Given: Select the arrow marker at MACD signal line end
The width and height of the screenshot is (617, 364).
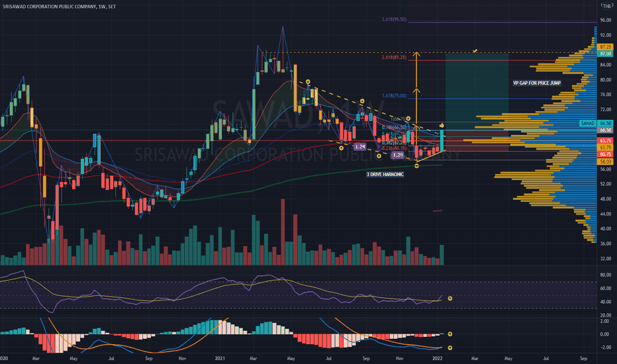Looking at the screenshot, I should click(450, 348).
